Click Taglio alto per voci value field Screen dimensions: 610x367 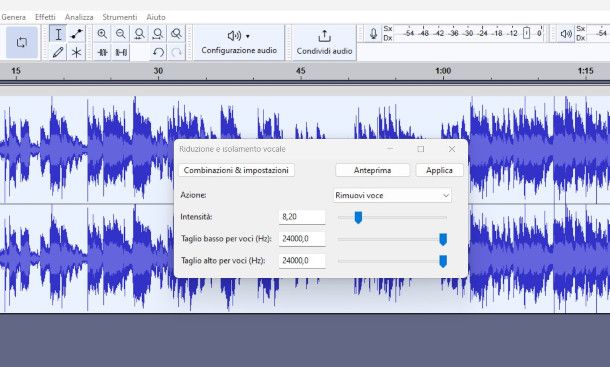click(302, 260)
